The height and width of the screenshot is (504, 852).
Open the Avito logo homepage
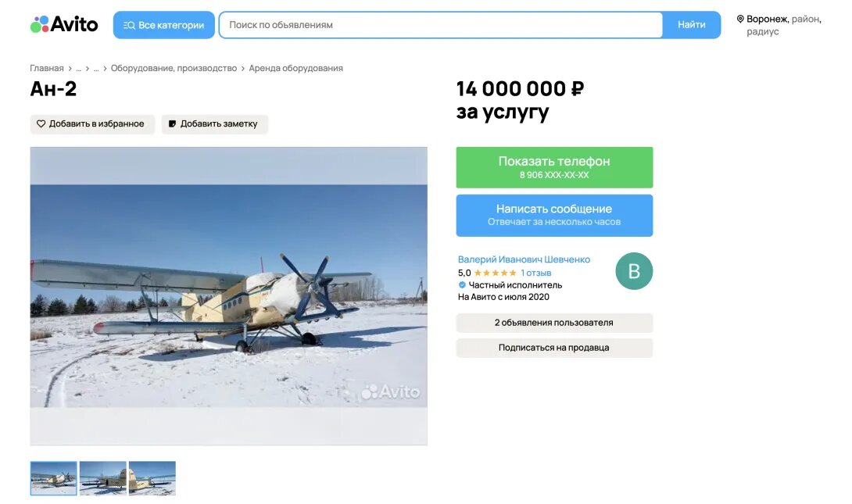64,24
